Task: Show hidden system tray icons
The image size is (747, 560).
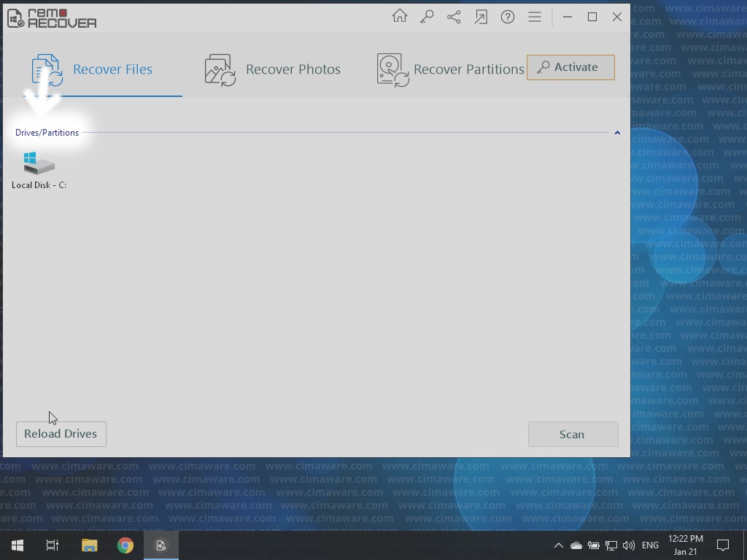Action: [x=558, y=545]
